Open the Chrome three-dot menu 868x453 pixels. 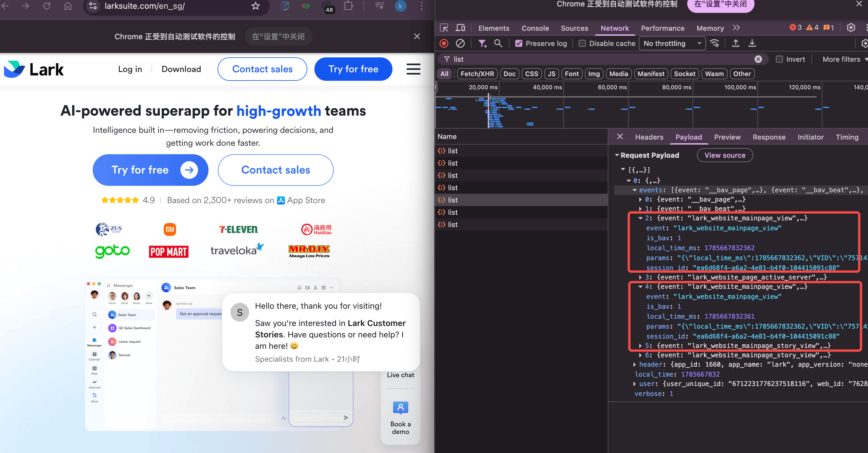421,6
